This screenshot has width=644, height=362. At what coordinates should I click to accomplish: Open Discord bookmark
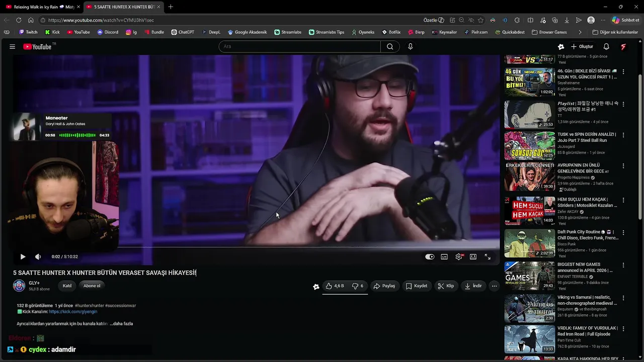point(108,32)
